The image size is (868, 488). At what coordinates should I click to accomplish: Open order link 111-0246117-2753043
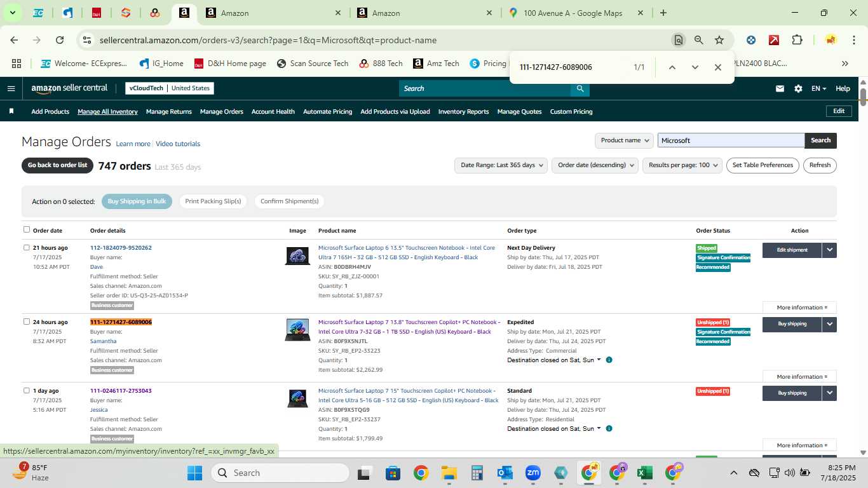coord(121,391)
